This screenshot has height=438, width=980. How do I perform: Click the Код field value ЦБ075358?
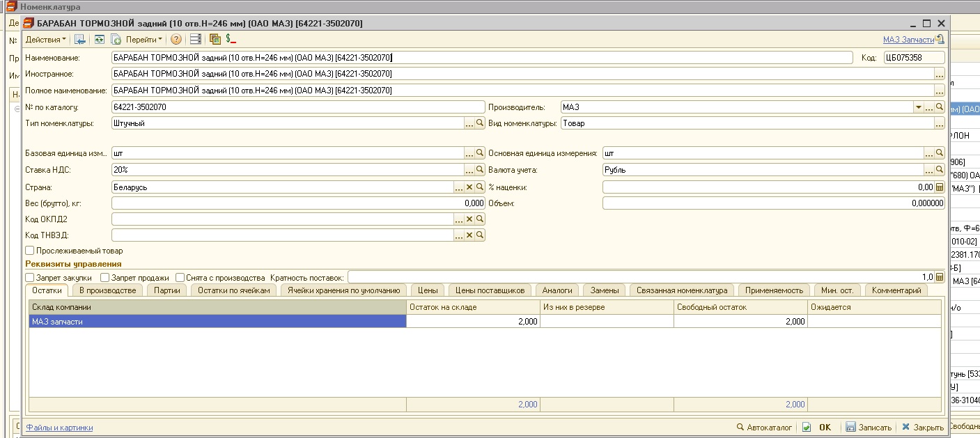914,58
